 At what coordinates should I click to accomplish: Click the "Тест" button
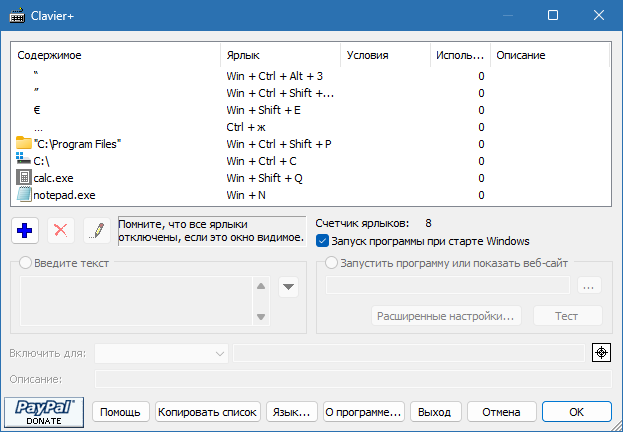click(x=567, y=316)
